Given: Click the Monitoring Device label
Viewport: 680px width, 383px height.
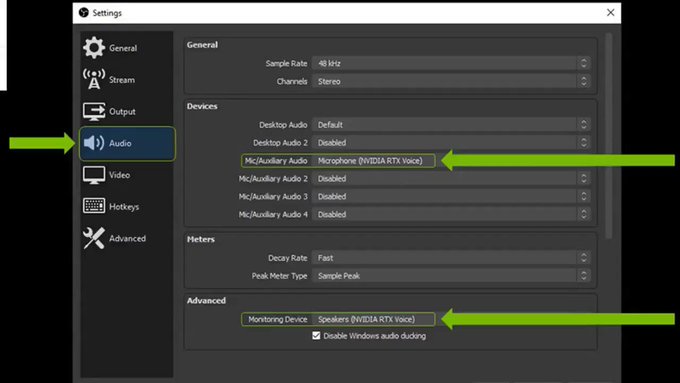Looking at the screenshot, I should pyautogui.click(x=278, y=319).
